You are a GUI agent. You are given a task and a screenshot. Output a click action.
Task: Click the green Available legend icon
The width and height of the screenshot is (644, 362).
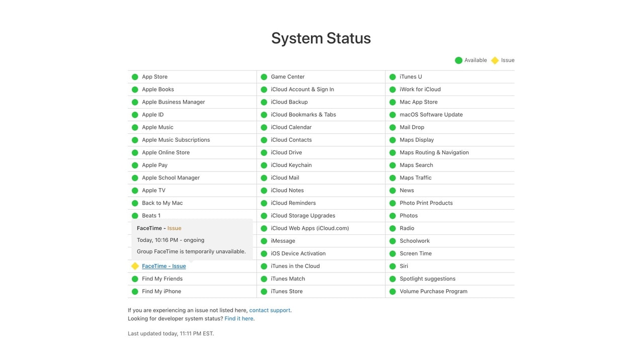458,60
